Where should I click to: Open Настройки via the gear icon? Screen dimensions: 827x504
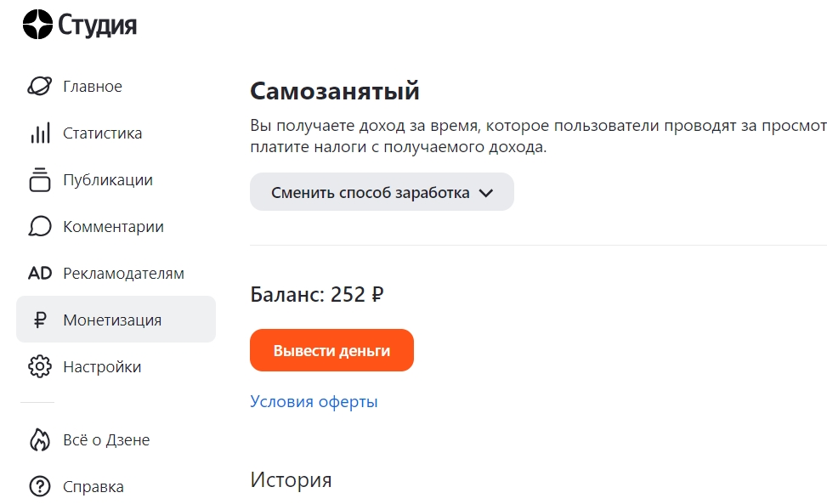pos(40,366)
